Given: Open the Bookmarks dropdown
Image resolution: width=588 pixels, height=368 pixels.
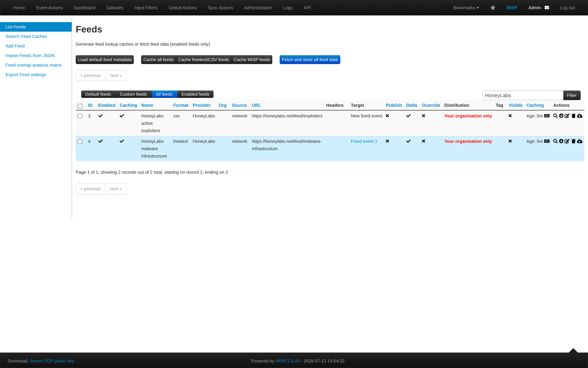Looking at the screenshot, I should [x=466, y=8].
